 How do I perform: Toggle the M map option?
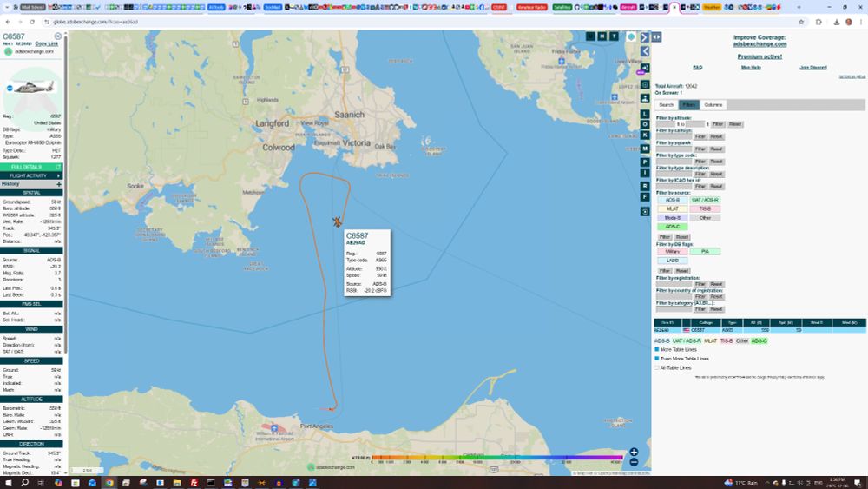pyautogui.click(x=645, y=149)
